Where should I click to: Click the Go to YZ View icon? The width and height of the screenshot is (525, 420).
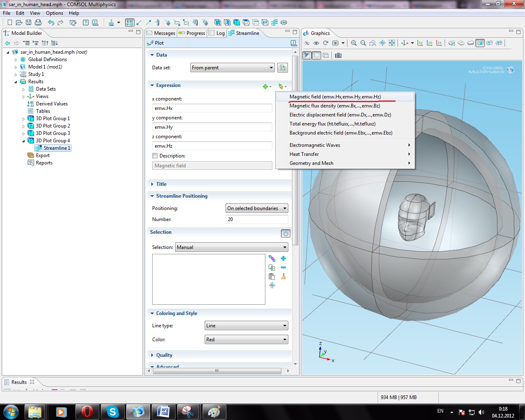(429, 43)
